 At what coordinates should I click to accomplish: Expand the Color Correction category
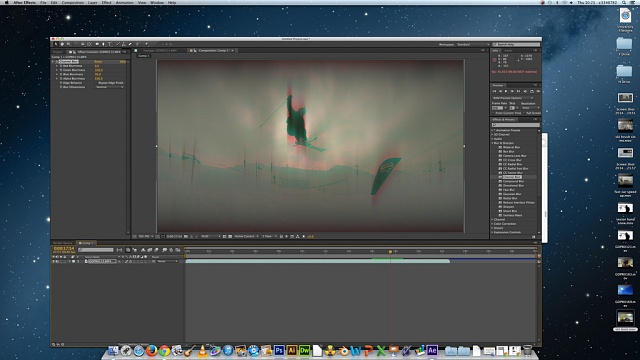click(x=492, y=224)
